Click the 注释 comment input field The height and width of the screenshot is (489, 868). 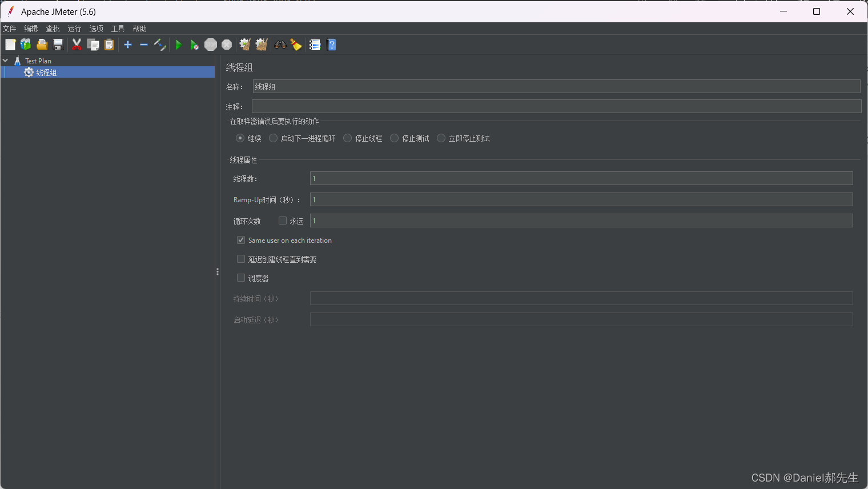(556, 106)
